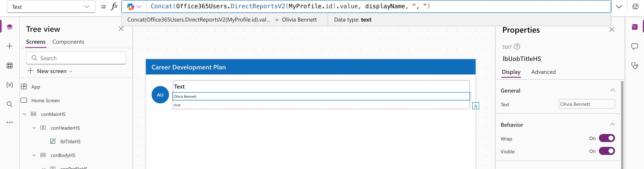
Task: Click in the formula bar text
Action: pos(290,6)
